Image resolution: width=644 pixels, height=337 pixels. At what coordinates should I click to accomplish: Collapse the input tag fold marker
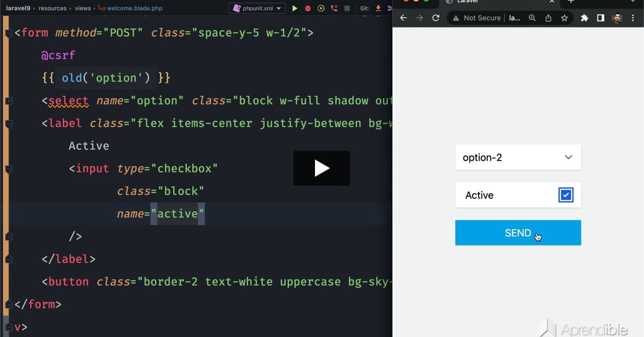pos(8,169)
